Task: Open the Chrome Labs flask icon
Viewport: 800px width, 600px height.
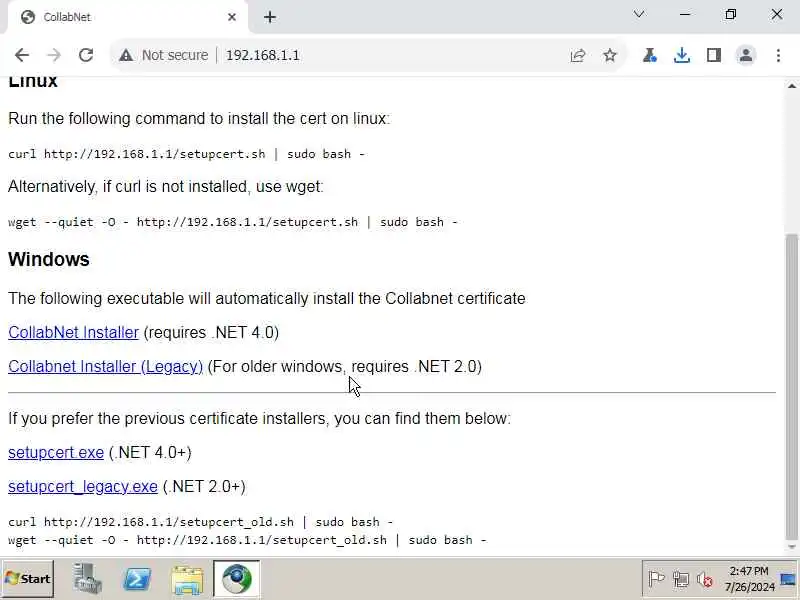Action: [649, 55]
